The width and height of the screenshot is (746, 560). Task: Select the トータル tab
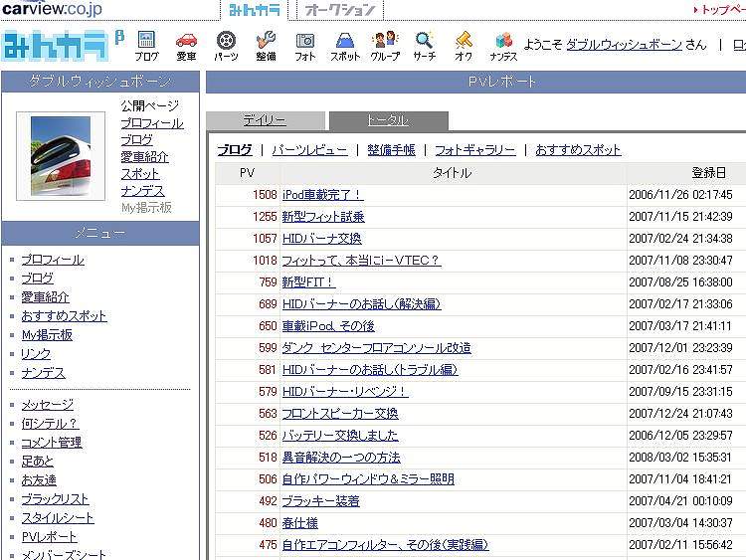pos(388,120)
